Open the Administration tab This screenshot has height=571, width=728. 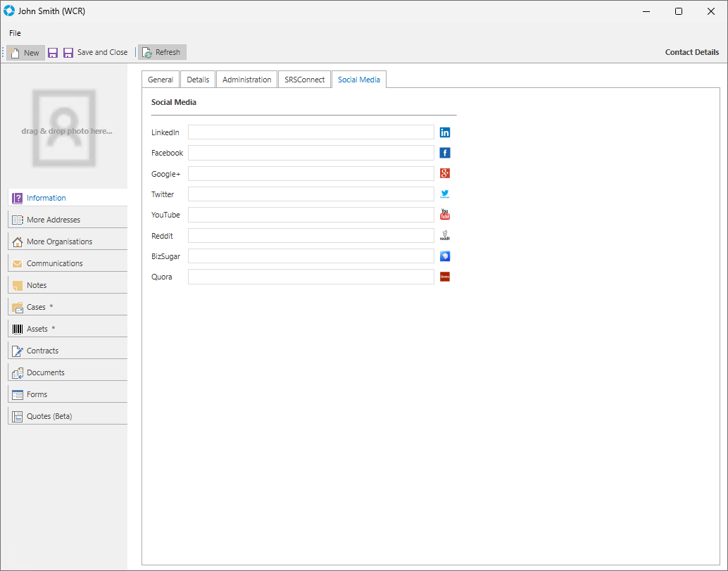coord(246,80)
